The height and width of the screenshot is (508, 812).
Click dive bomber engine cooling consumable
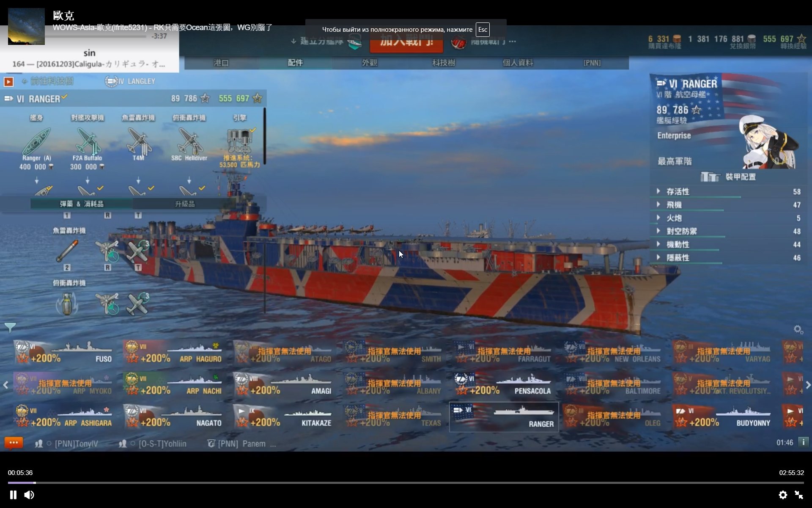[x=107, y=304]
